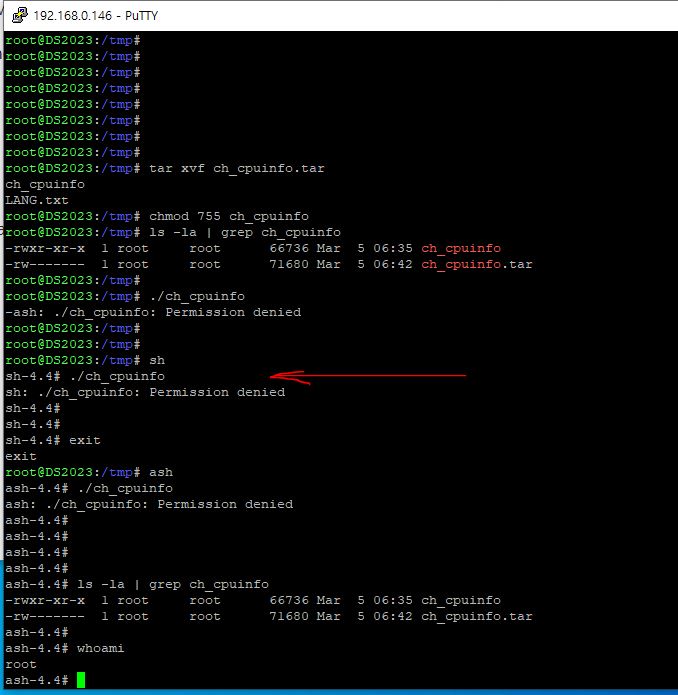The width and height of the screenshot is (678, 695).
Task: Select the 'ash: ./ch_cpuinfo: Permission denied' line
Action: [149, 504]
